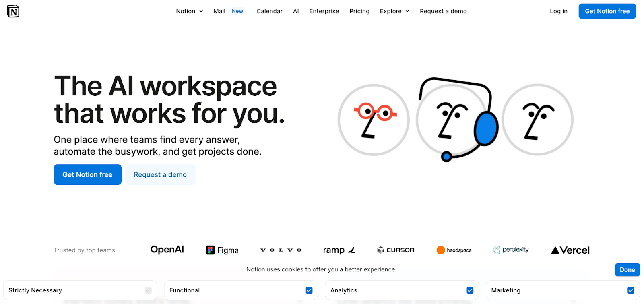Click the Figma logo
This screenshot has height=304, width=644.
pos(222,250)
